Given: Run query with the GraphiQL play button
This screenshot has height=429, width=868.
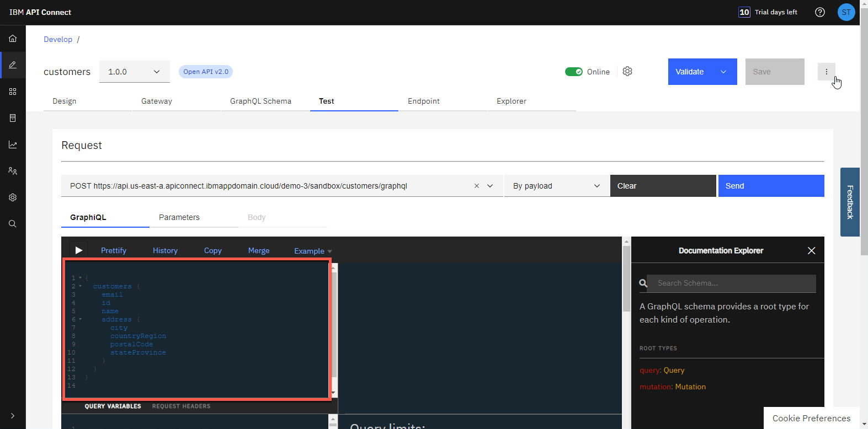Looking at the screenshot, I should [78, 250].
